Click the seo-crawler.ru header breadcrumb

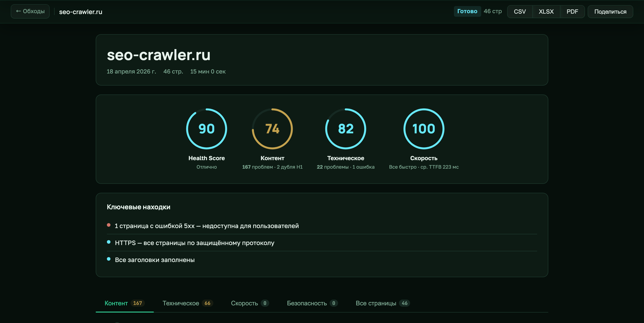pos(80,12)
